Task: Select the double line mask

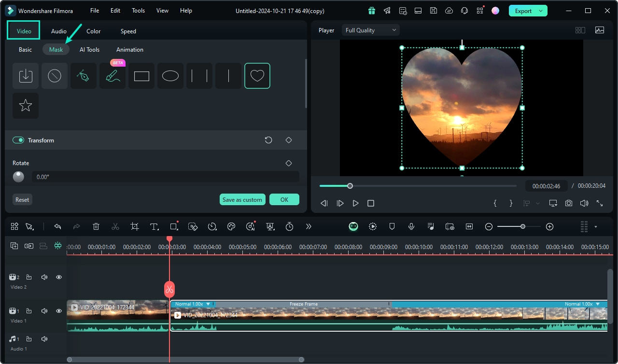Action: point(199,76)
